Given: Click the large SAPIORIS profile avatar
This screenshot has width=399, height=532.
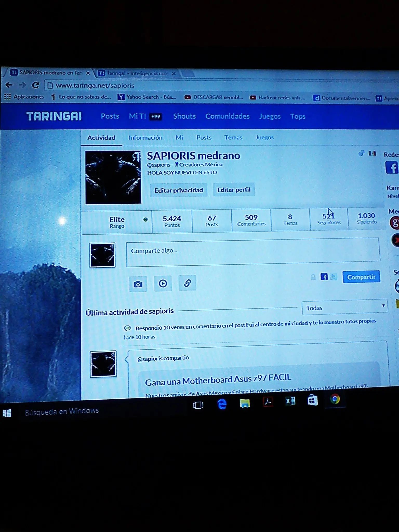Looking at the screenshot, I should [x=113, y=177].
